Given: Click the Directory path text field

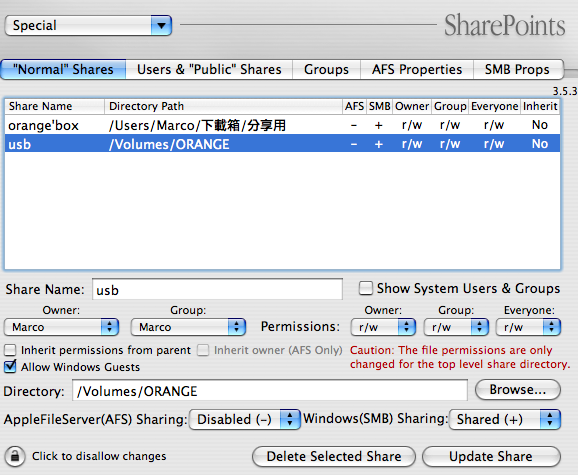Looking at the screenshot, I should [270, 391].
